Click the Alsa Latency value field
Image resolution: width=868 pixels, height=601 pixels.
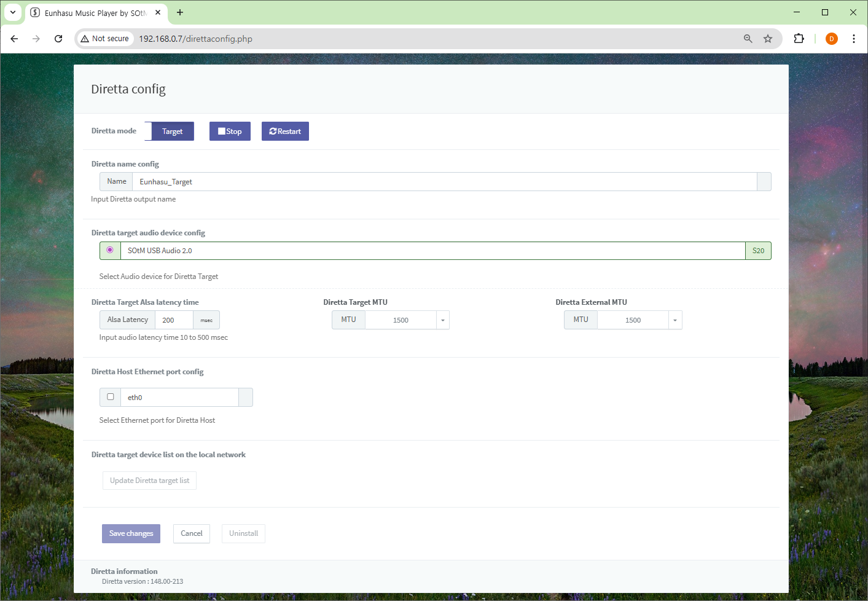point(174,320)
